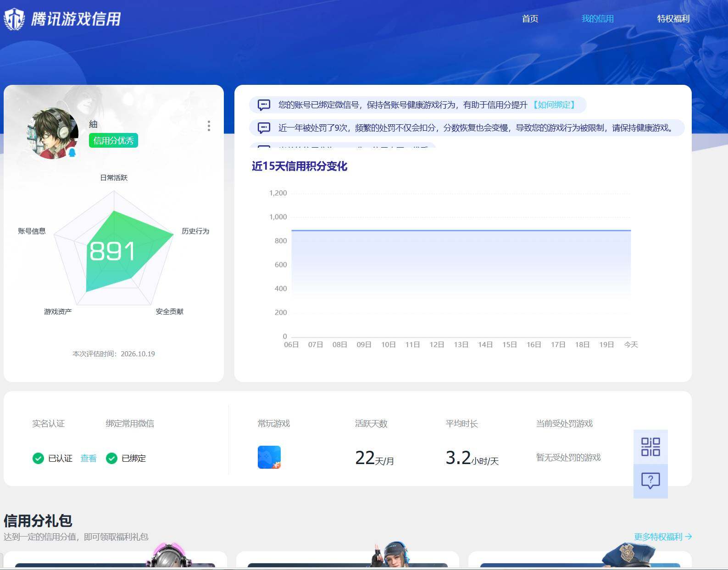The image size is (728, 570).
Task: Click 游戏资产 radar axis label
Action: [x=58, y=311]
